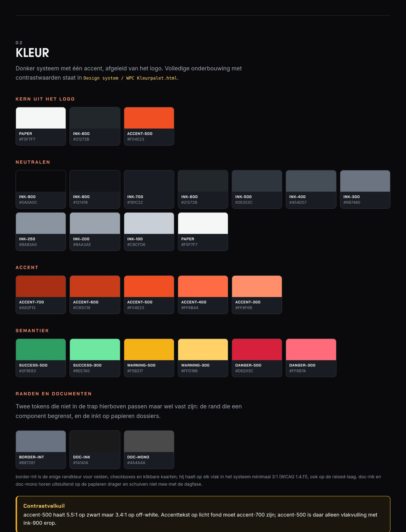Click the INK-800 swatch card
The image size is (406, 532).
pos(95,189)
